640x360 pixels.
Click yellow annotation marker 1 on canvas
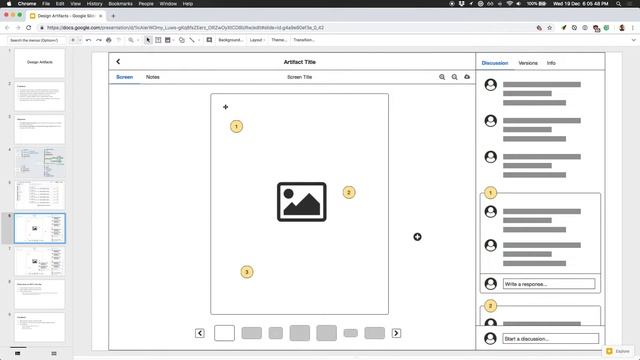[236, 127]
